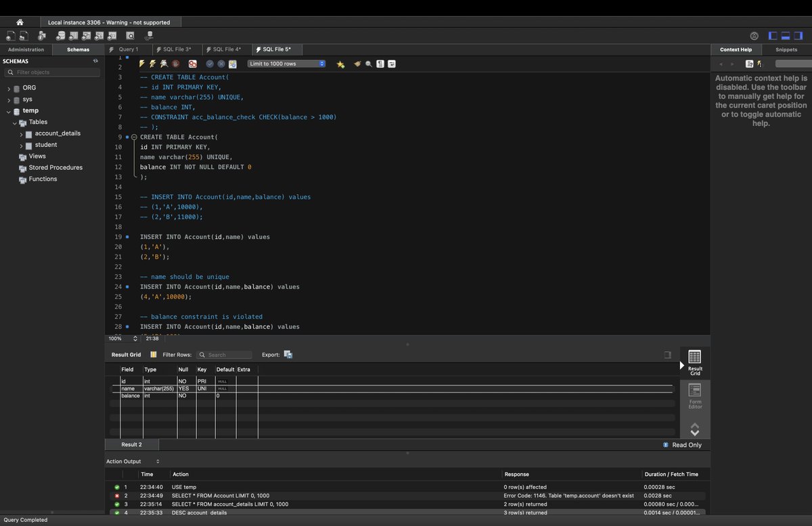This screenshot has width=812, height=526.
Task: Search table data icon
Action: [131, 36]
